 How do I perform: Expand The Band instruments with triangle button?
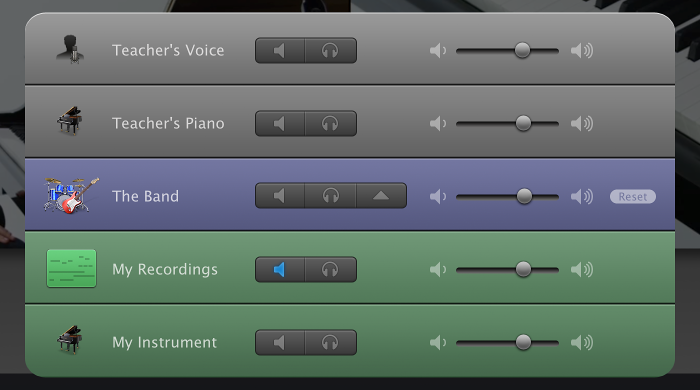[x=381, y=195]
